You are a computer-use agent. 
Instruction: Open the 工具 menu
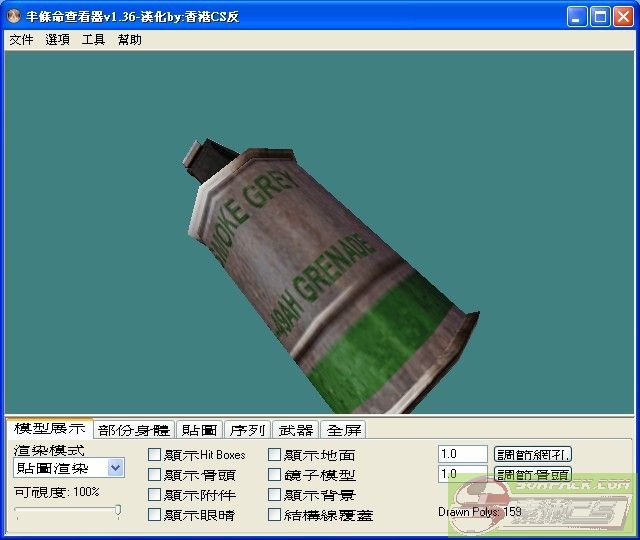(93, 40)
